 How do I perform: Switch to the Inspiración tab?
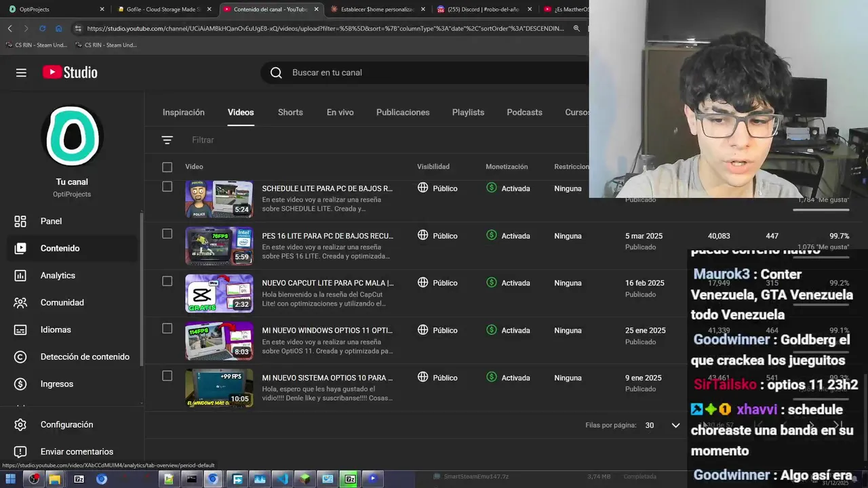[x=183, y=113]
